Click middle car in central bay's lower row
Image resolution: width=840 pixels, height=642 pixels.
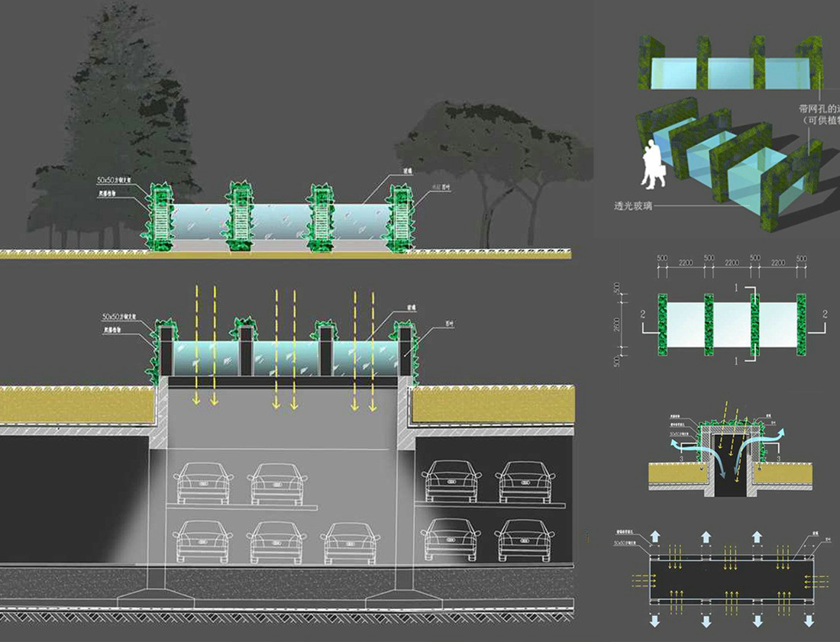[276, 541]
